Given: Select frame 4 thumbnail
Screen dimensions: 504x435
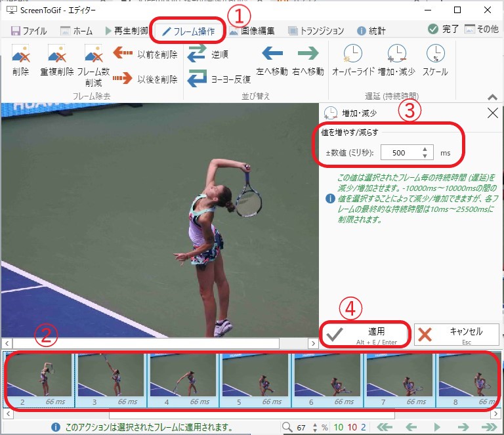Looking at the screenshot, I should pyautogui.click(x=183, y=380).
